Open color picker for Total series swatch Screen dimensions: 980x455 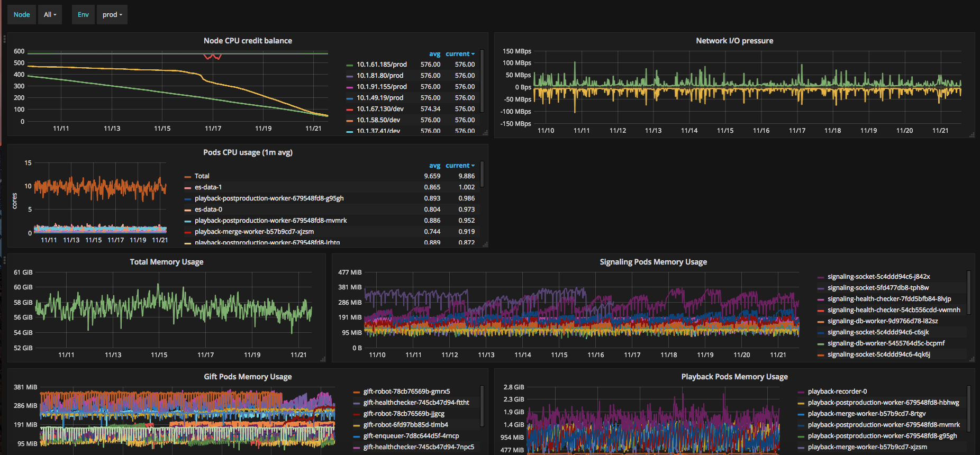pos(187,177)
